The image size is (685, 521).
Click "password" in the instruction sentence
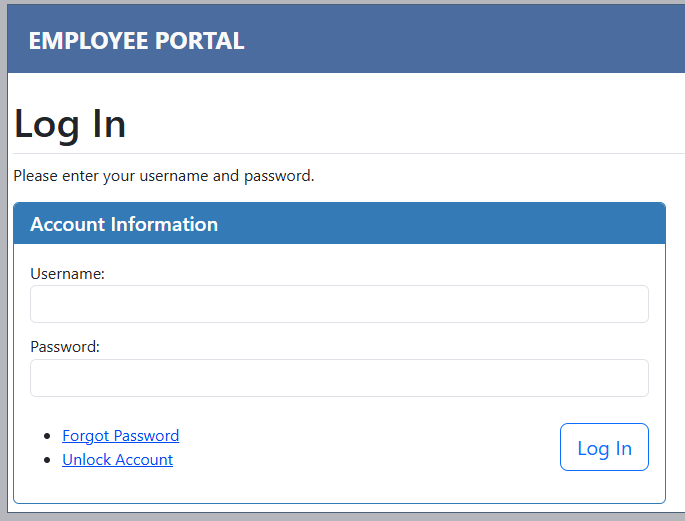pos(278,176)
